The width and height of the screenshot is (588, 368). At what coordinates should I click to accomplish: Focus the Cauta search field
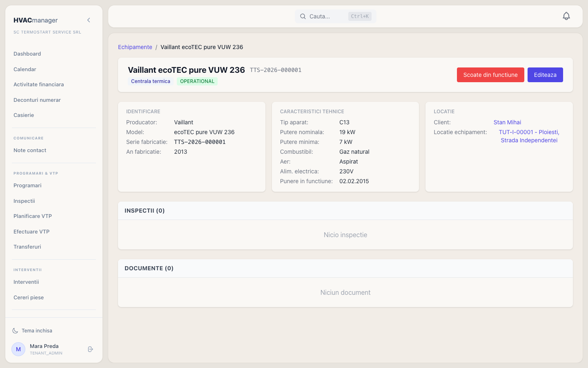[x=336, y=16]
